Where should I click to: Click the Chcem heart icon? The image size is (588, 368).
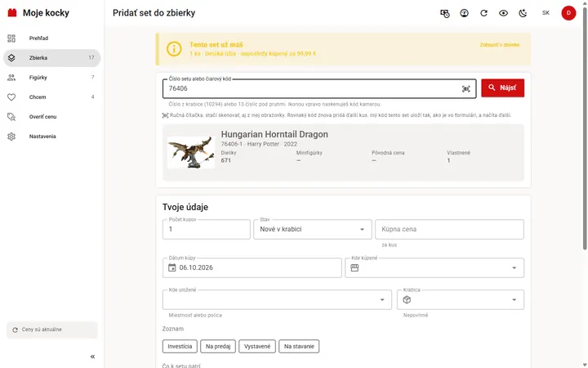point(11,97)
